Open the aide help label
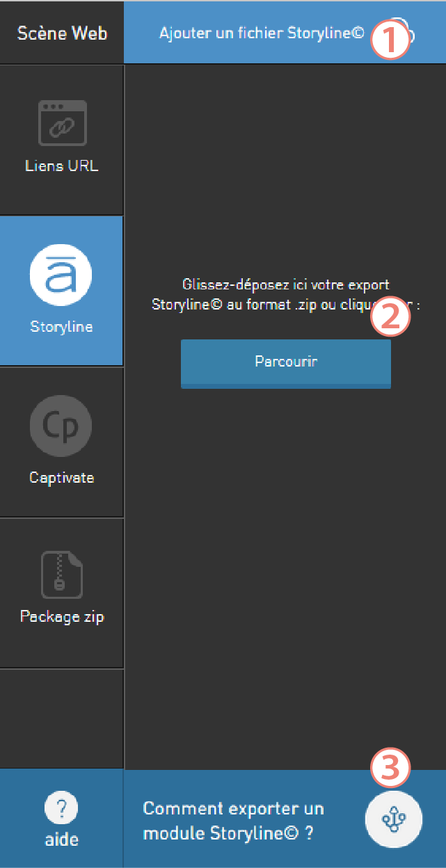The image size is (446, 868). coord(61,839)
